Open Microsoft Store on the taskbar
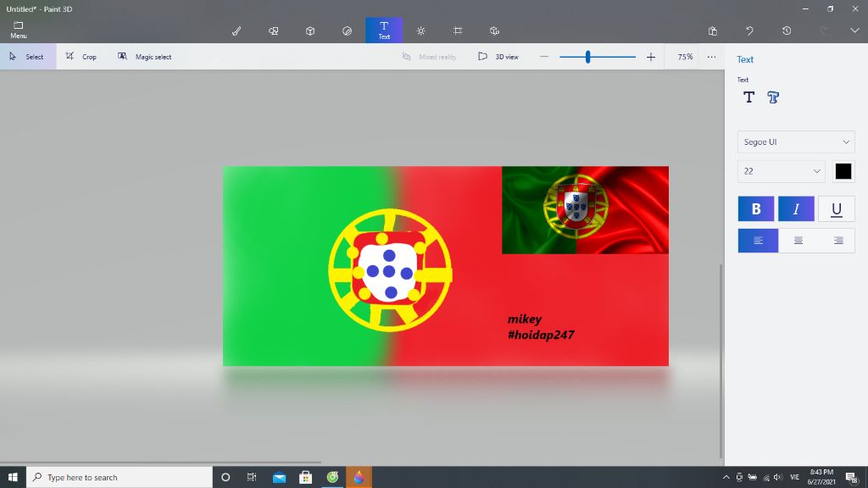 [305, 477]
